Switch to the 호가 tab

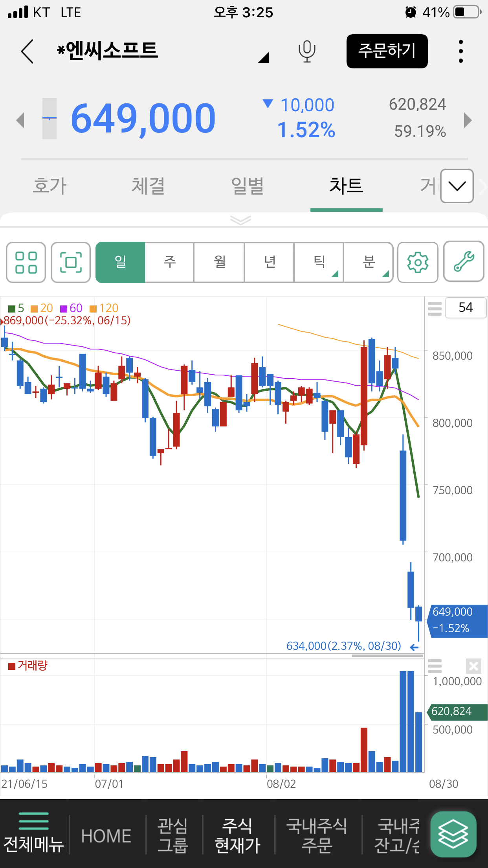50,186
